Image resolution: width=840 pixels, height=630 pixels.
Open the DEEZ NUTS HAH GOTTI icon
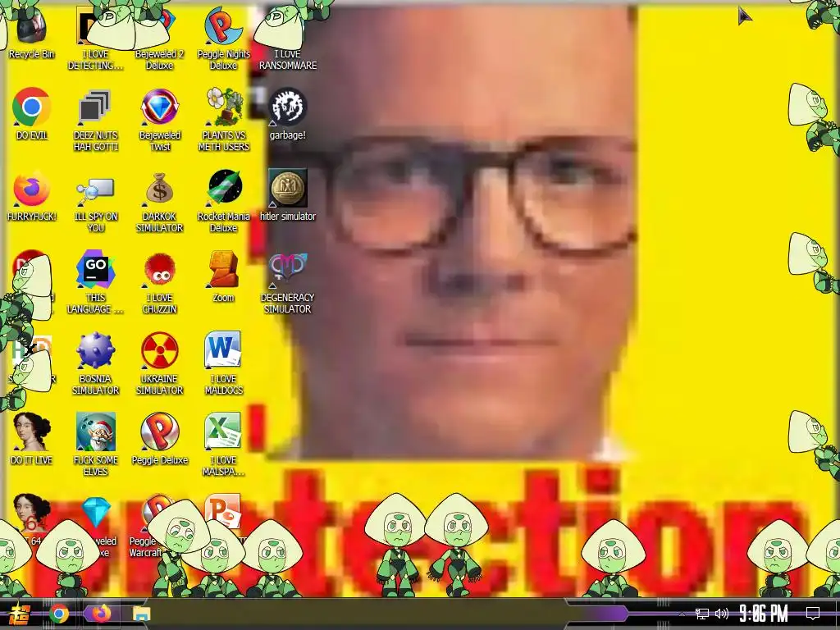(95, 106)
